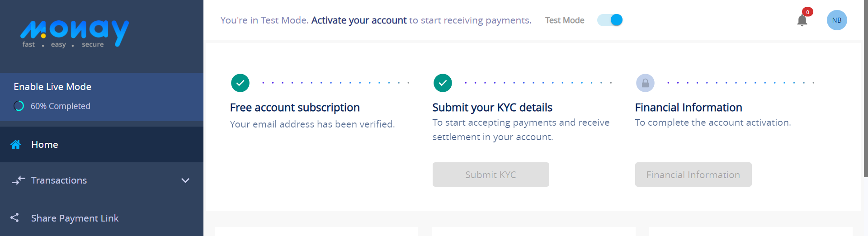Open Share Payment Link menu item
Image resolution: width=868 pixels, height=236 pixels.
click(102, 218)
